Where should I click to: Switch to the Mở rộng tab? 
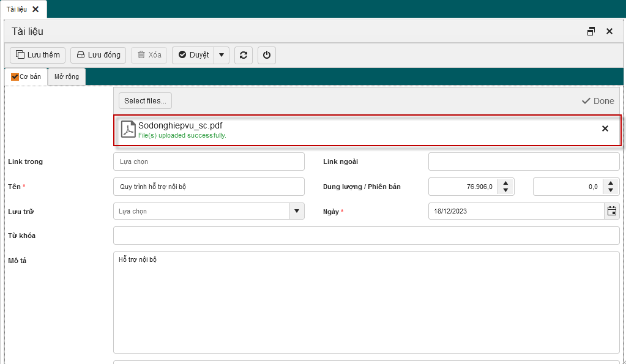(67, 76)
